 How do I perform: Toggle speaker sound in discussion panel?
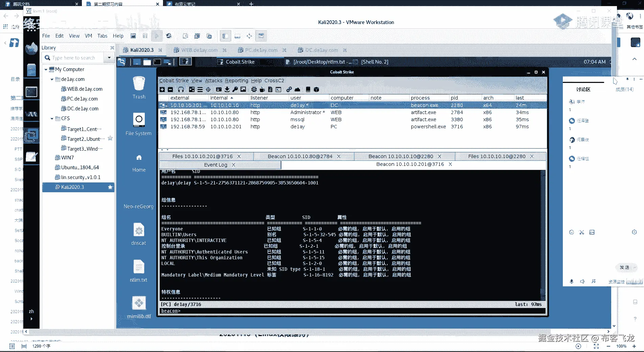(582, 281)
